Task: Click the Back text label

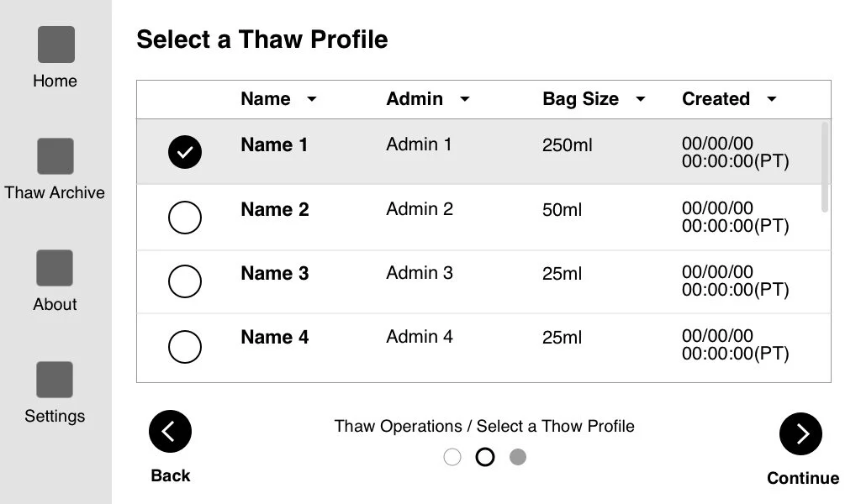Action: [171, 475]
